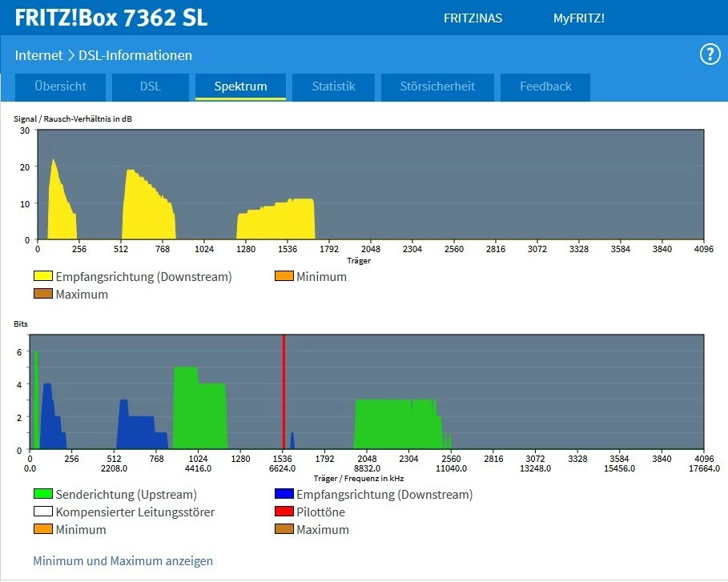Click the '6624.0' frequency label
Viewport: 728px width, 582px height.
tap(282, 468)
